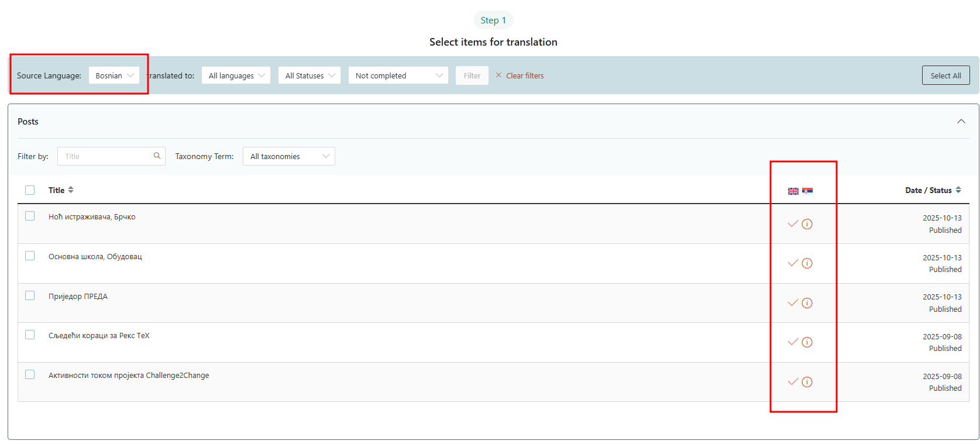
Task: Select the Приједор ПРЕДА post checkbox
Action: click(30, 296)
